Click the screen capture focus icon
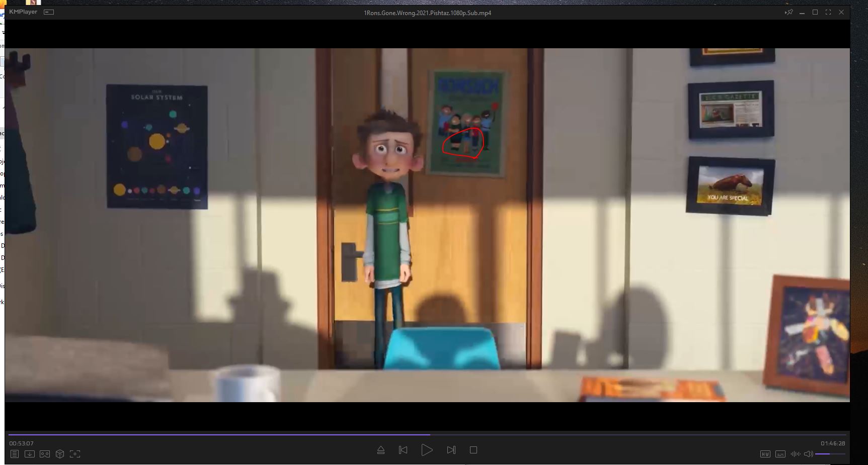This screenshot has width=868, height=465. coord(75,454)
